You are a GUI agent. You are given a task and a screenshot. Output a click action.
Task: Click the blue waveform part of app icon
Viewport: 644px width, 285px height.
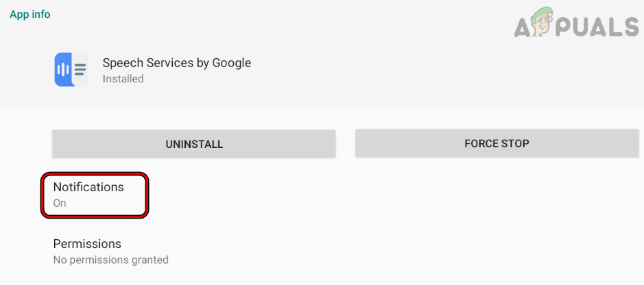click(x=63, y=69)
